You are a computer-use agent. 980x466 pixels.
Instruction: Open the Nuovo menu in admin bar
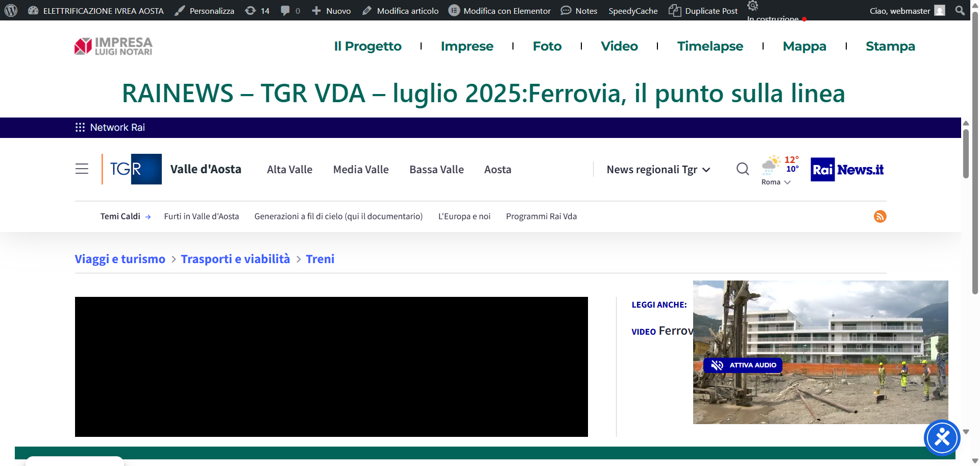[x=332, y=11]
